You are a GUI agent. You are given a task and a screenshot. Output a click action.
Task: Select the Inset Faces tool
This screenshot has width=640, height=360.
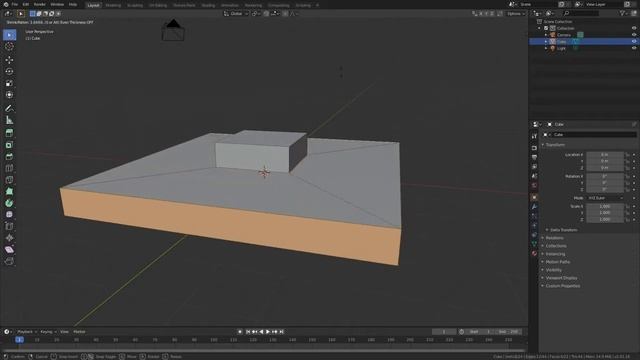pyautogui.click(x=9, y=145)
